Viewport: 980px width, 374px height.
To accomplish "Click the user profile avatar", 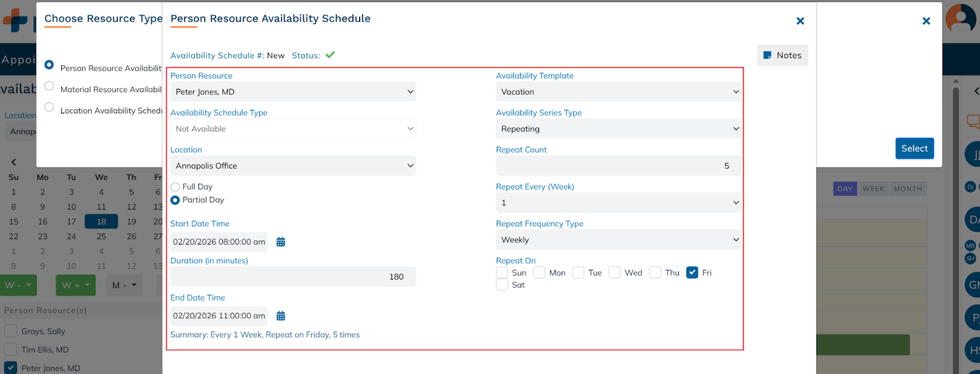I will coord(960,18).
